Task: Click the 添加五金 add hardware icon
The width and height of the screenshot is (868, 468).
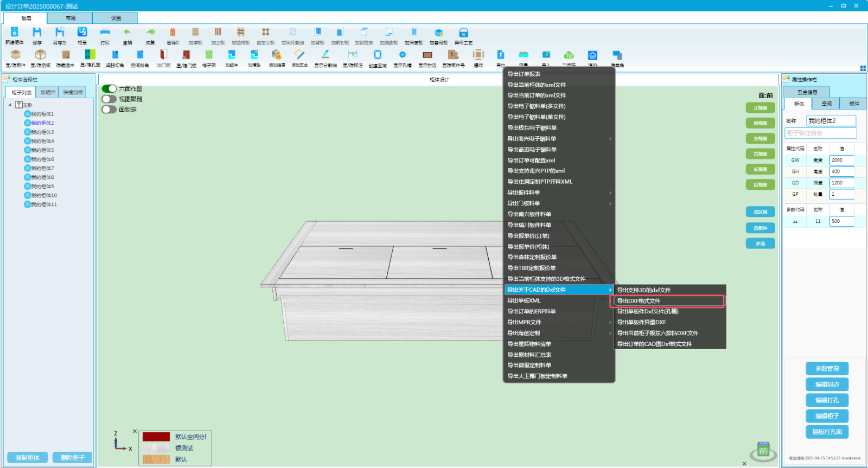Action: pos(299,55)
